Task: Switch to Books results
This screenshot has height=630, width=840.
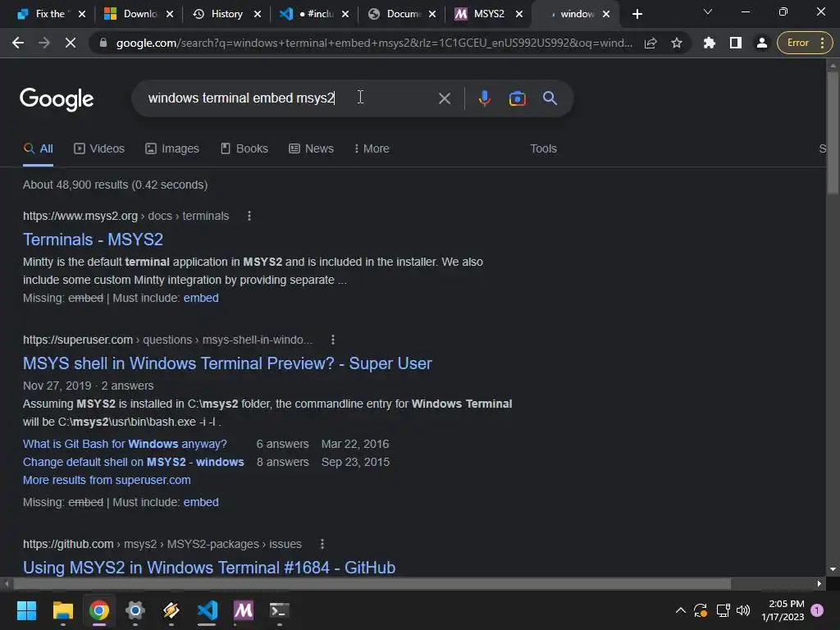Action: pyautogui.click(x=244, y=149)
